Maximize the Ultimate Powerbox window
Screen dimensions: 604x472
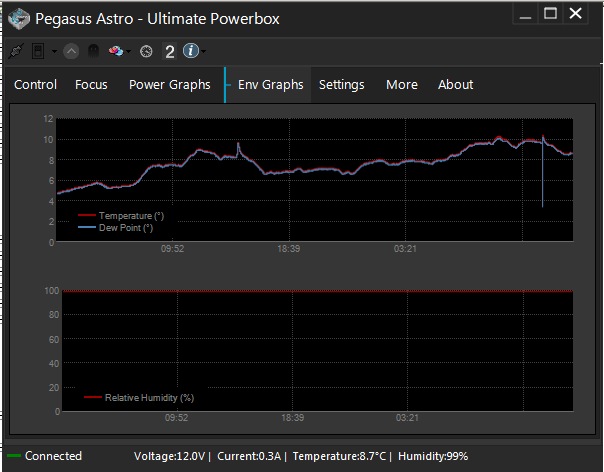click(x=550, y=13)
